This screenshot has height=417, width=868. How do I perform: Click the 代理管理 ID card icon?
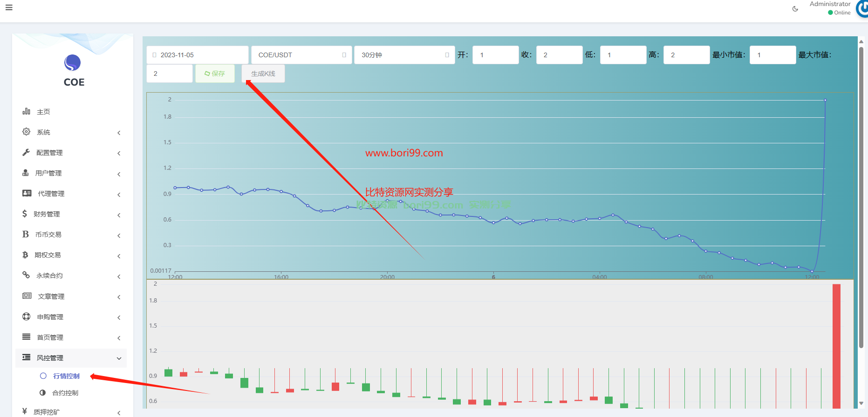27,193
